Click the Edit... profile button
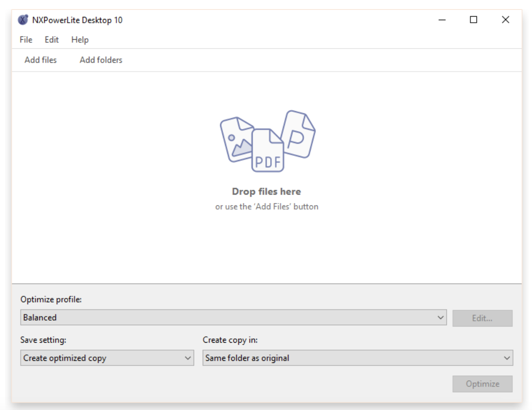 [x=482, y=318]
